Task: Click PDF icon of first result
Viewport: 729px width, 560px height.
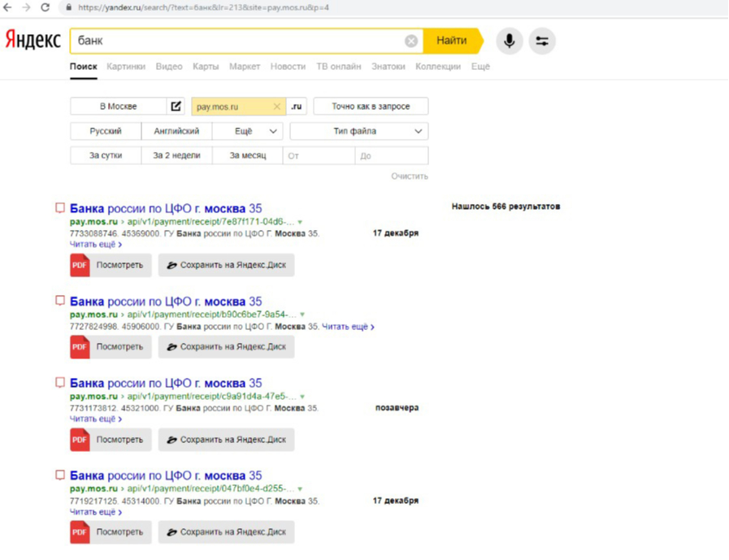Action: tap(80, 265)
